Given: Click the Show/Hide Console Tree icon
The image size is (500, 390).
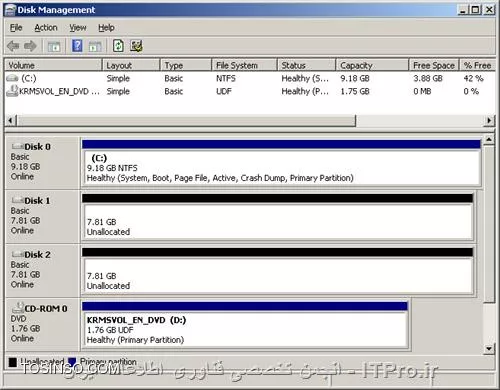Looking at the screenshot, I should click(x=54, y=46).
